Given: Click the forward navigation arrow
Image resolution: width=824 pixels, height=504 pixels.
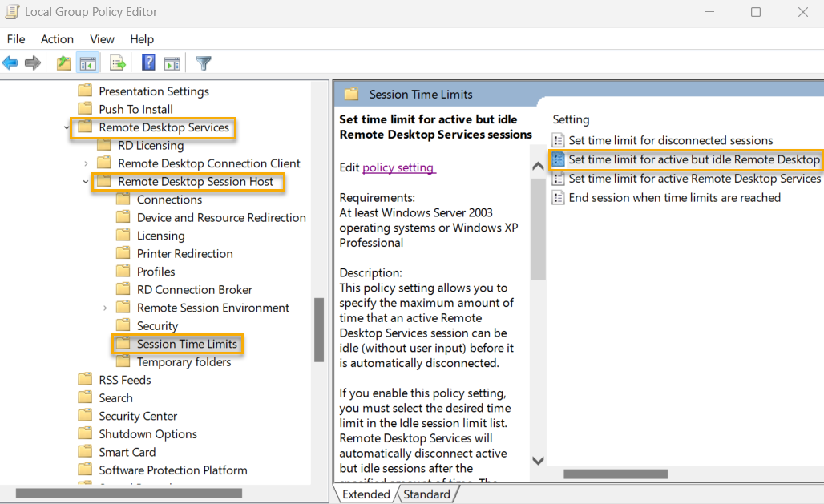Looking at the screenshot, I should pos(32,62).
